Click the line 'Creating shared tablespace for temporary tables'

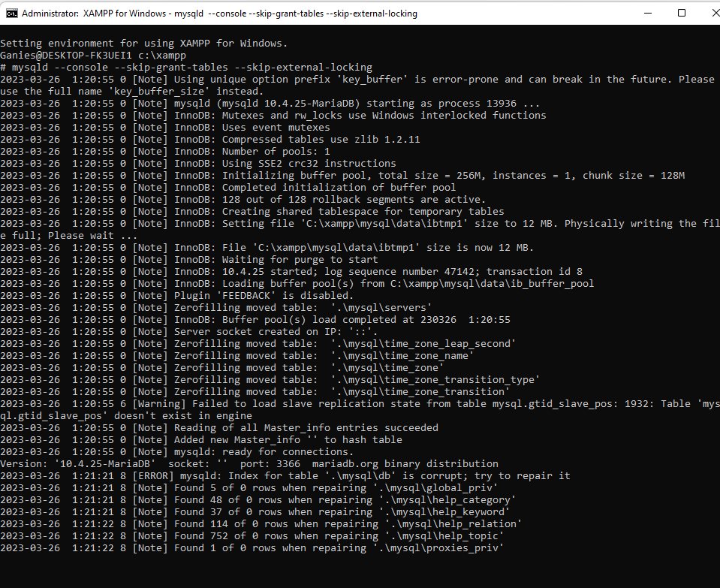click(x=252, y=211)
